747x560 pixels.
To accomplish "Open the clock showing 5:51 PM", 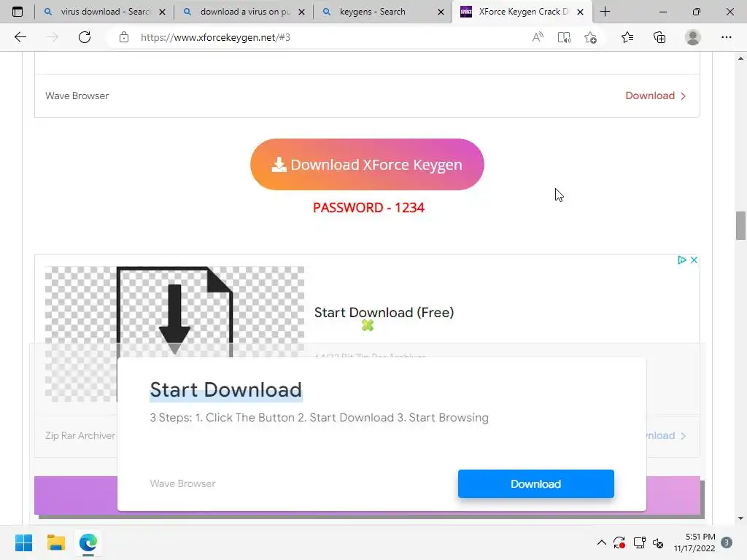I will tap(694, 542).
